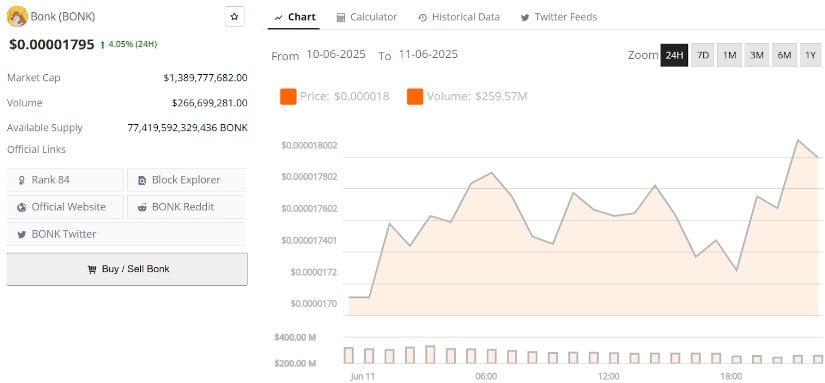Open the BONK Twitter link
The width and height of the screenshot is (825, 383).
125,234
